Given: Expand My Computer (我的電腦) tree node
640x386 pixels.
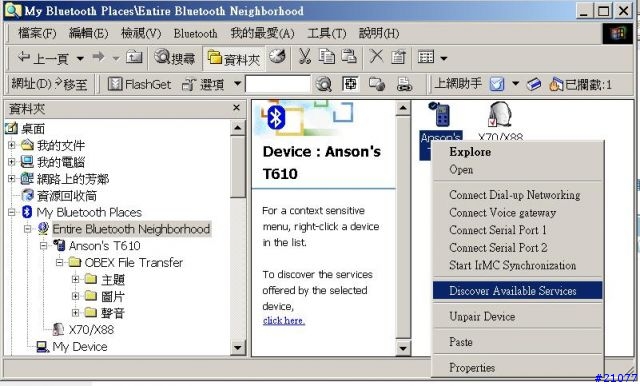Looking at the screenshot, I should point(11,162).
